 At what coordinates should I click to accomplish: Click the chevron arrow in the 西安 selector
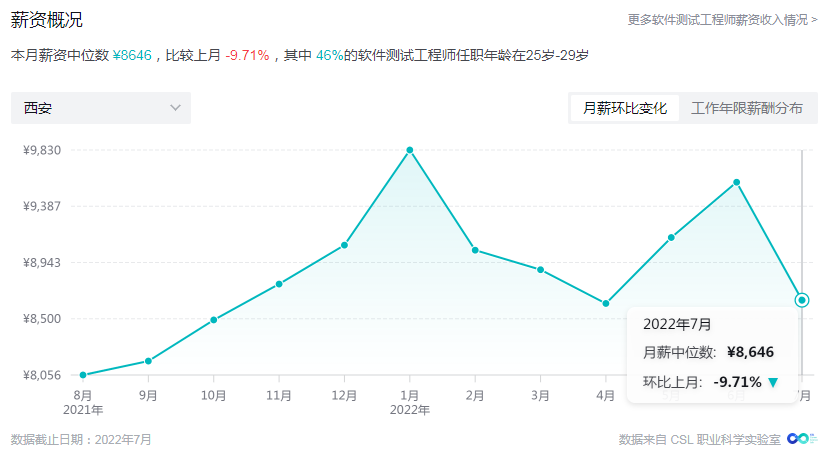(175, 108)
